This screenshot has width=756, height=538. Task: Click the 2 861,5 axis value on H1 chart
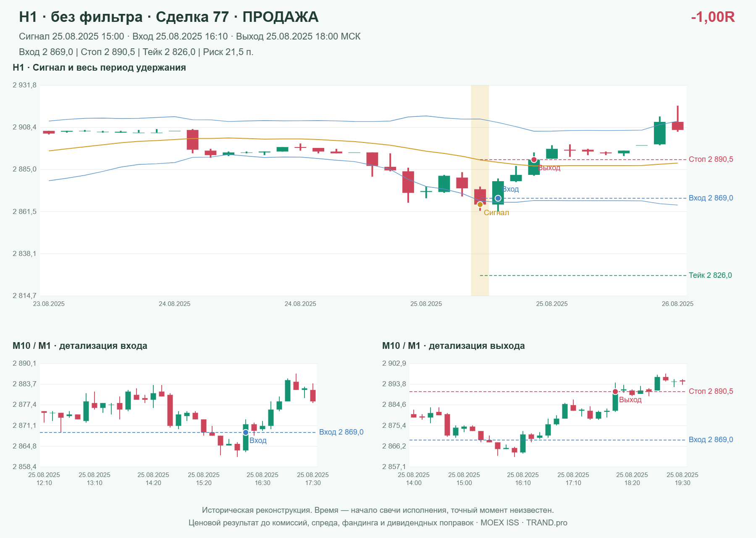[24, 211]
